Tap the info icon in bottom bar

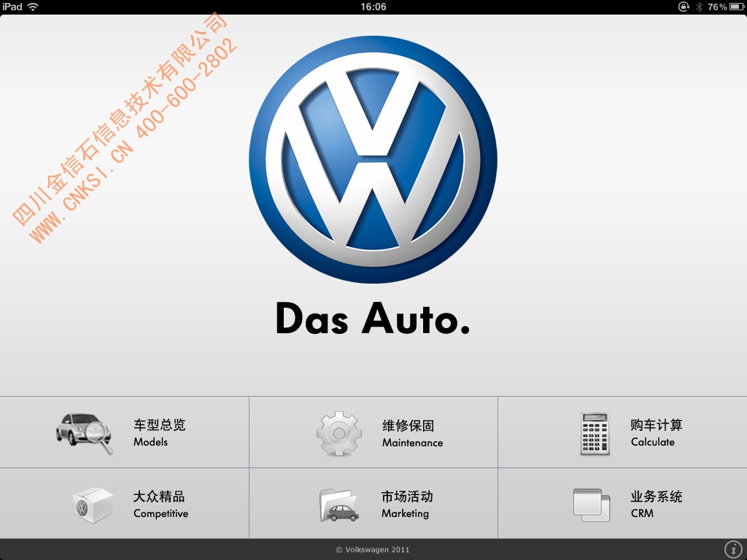(x=733, y=550)
